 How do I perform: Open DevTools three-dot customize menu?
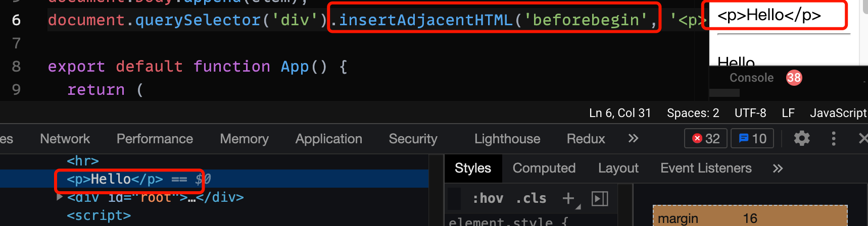pos(834,138)
